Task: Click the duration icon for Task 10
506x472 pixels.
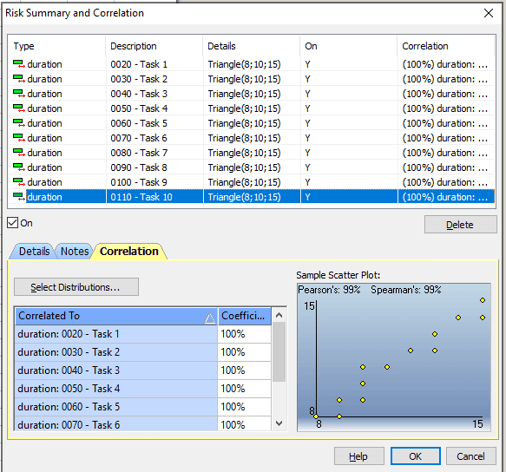Action: coord(19,197)
